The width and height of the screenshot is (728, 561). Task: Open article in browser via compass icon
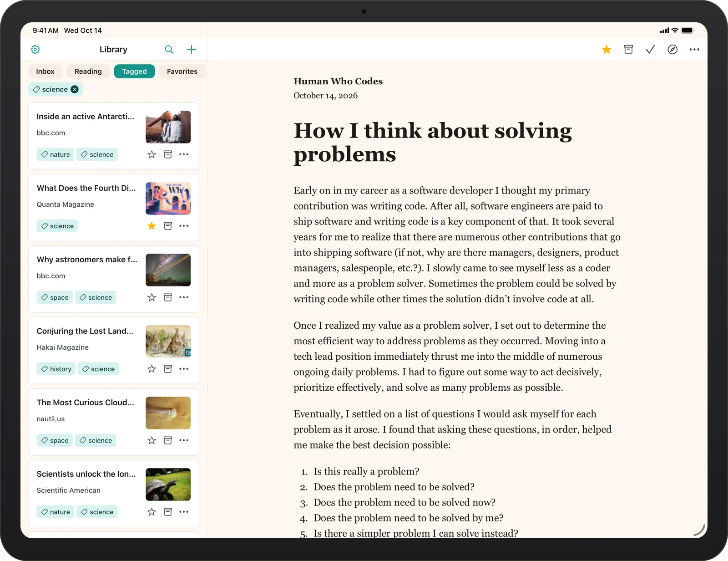point(672,49)
